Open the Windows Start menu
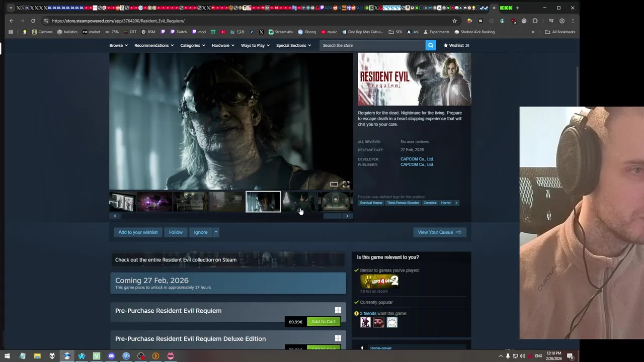The width and height of the screenshot is (644, 362). pos(7,356)
